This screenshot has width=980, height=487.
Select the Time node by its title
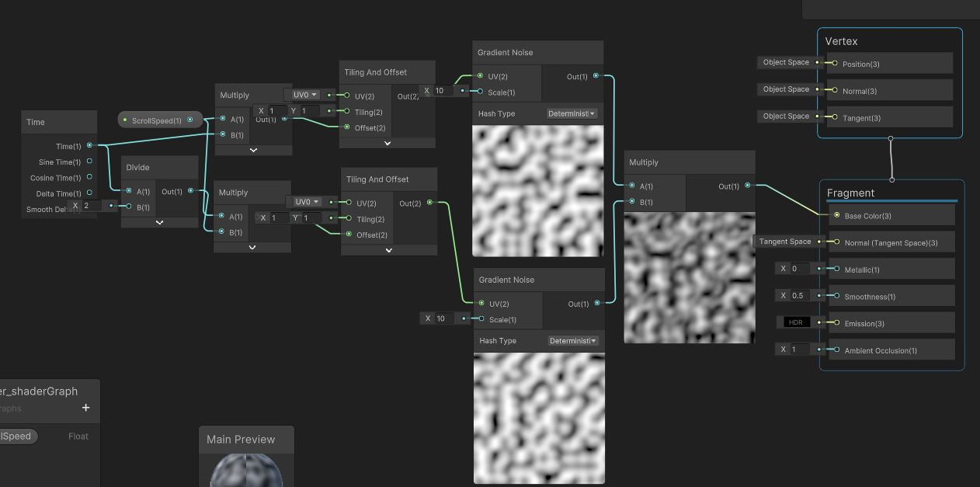tap(36, 122)
